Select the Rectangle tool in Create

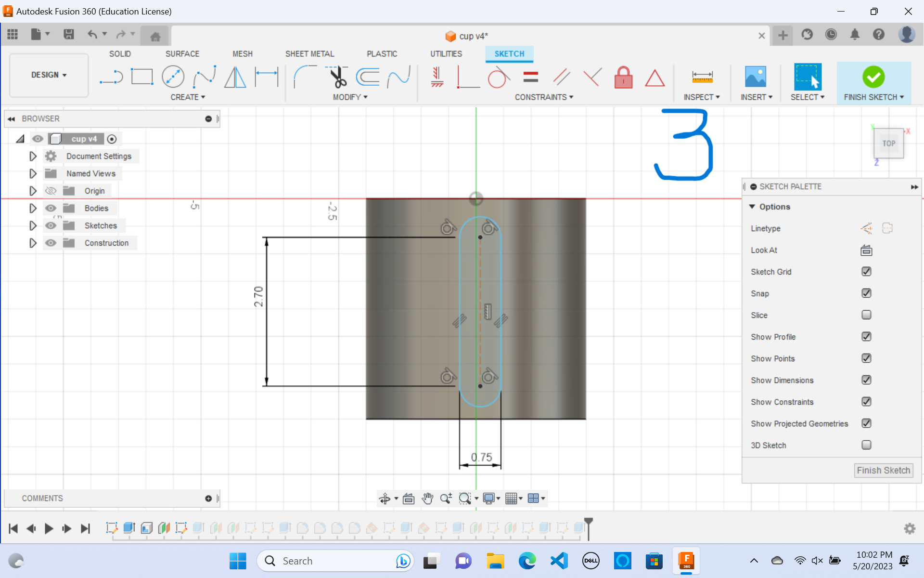tap(141, 77)
